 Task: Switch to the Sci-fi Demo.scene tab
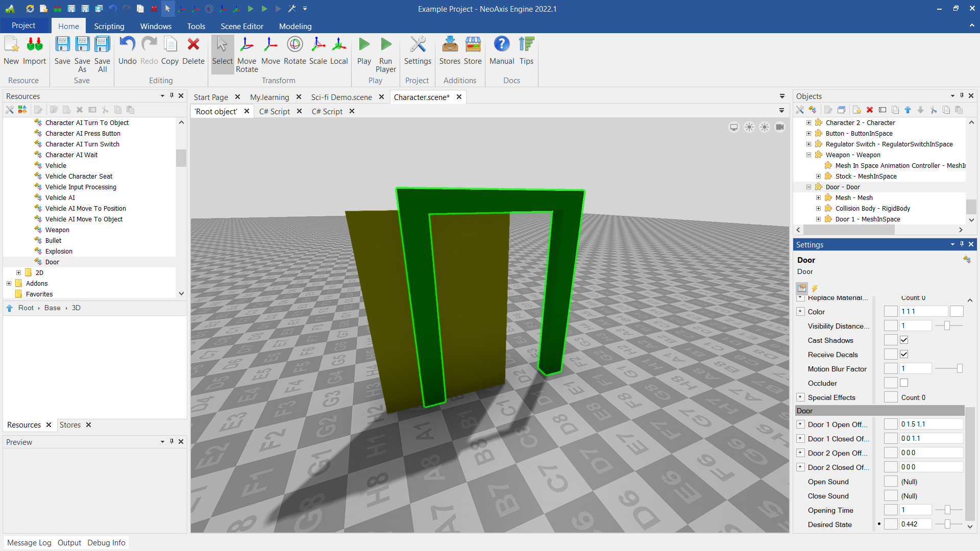341,97
